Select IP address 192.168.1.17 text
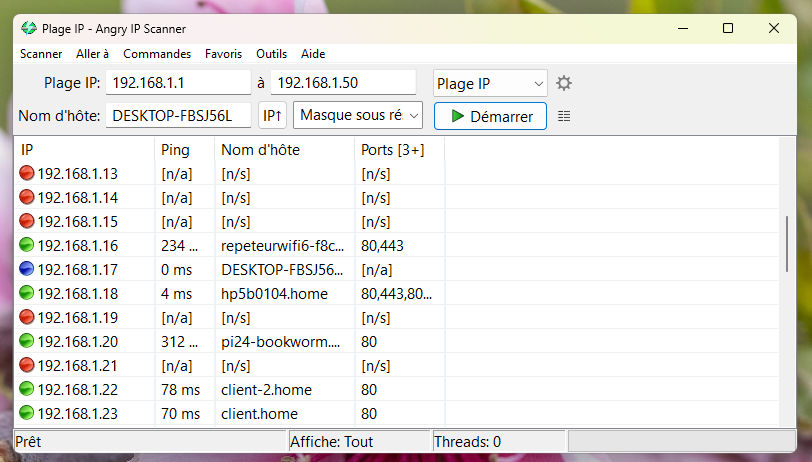Image resolution: width=812 pixels, height=462 pixels. 78,270
